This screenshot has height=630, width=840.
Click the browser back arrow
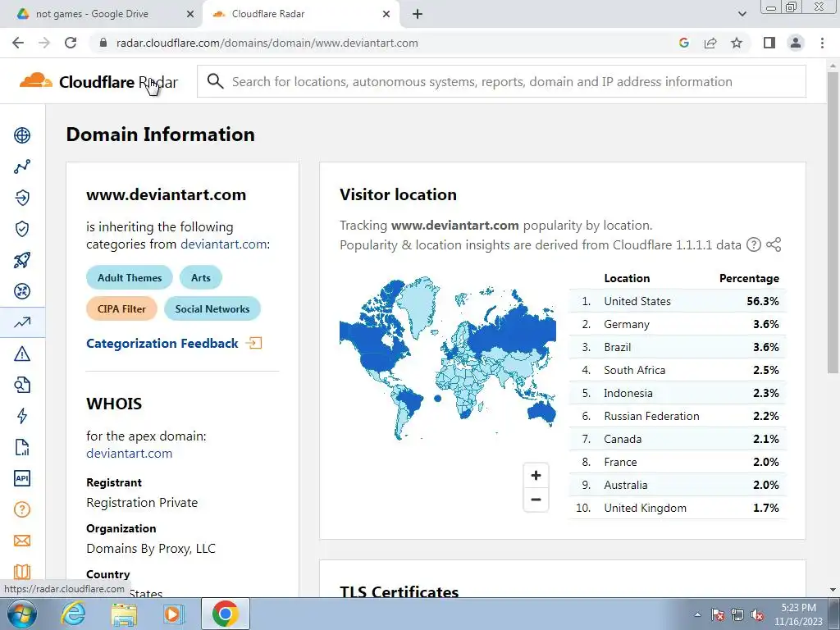point(18,43)
